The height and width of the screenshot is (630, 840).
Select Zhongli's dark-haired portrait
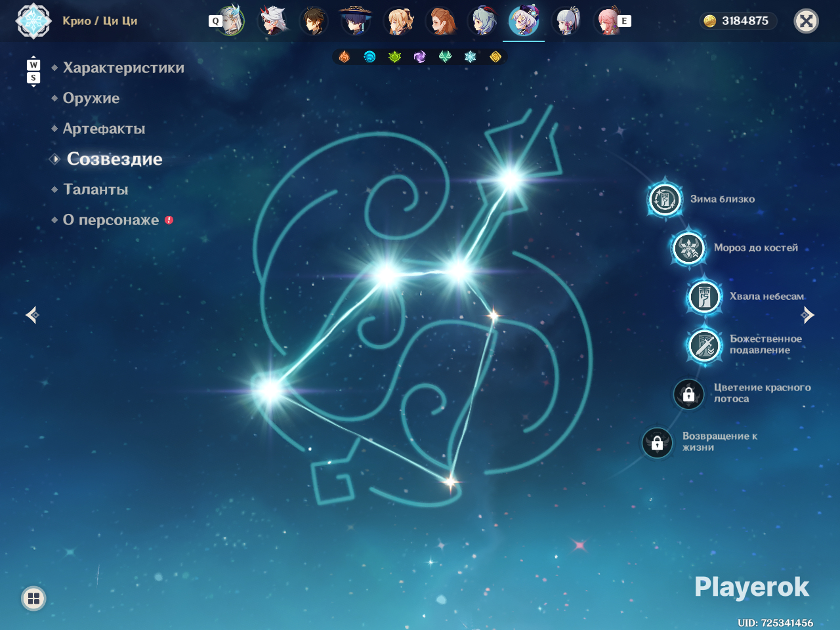pyautogui.click(x=314, y=20)
